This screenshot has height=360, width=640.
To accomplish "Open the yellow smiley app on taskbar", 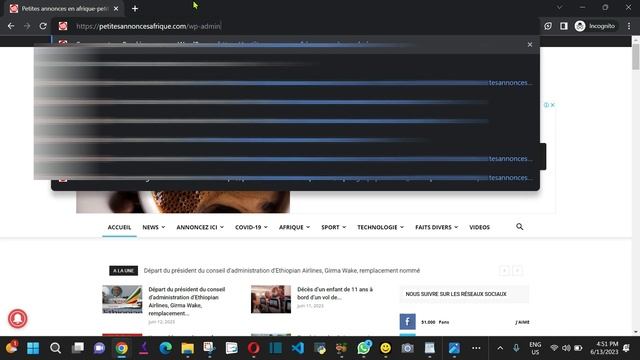I will [x=386, y=348].
